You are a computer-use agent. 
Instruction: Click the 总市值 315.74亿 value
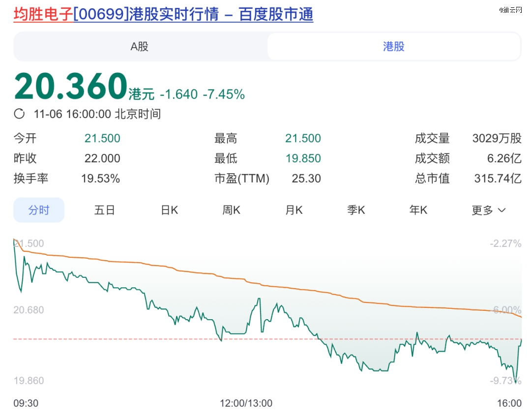pyautogui.click(x=498, y=179)
